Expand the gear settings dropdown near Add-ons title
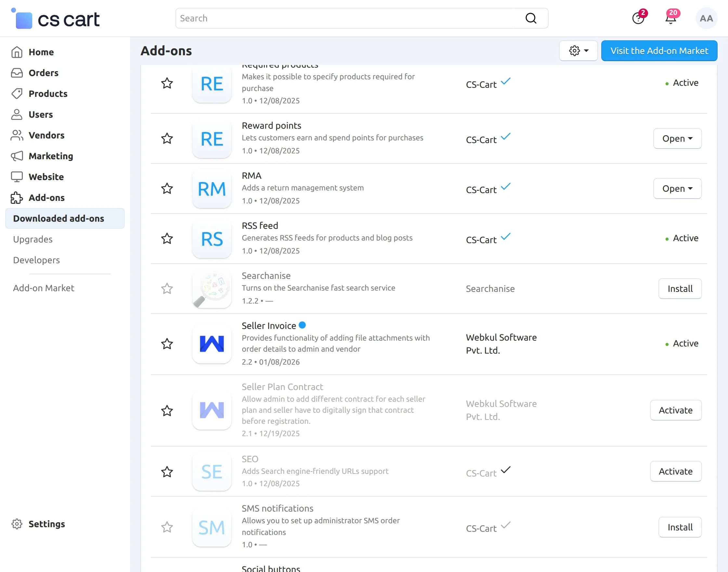Image resolution: width=728 pixels, height=572 pixels. [x=578, y=51]
